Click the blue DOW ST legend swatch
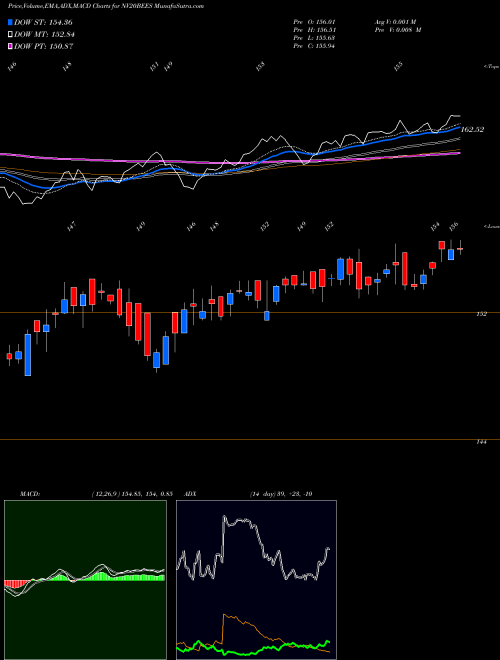The height and width of the screenshot is (660, 500). tap(10, 22)
